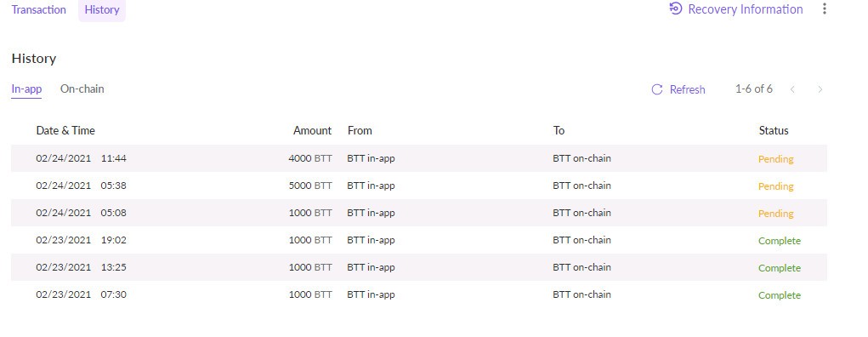Show the In-app history sub-tab
This screenshot has height=337, width=868.
click(x=26, y=90)
